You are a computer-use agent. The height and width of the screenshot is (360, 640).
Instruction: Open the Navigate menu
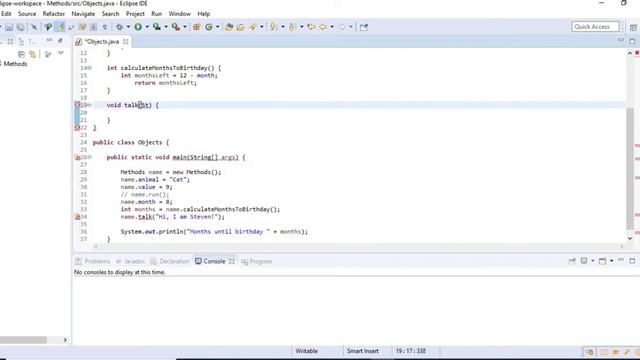click(x=83, y=13)
